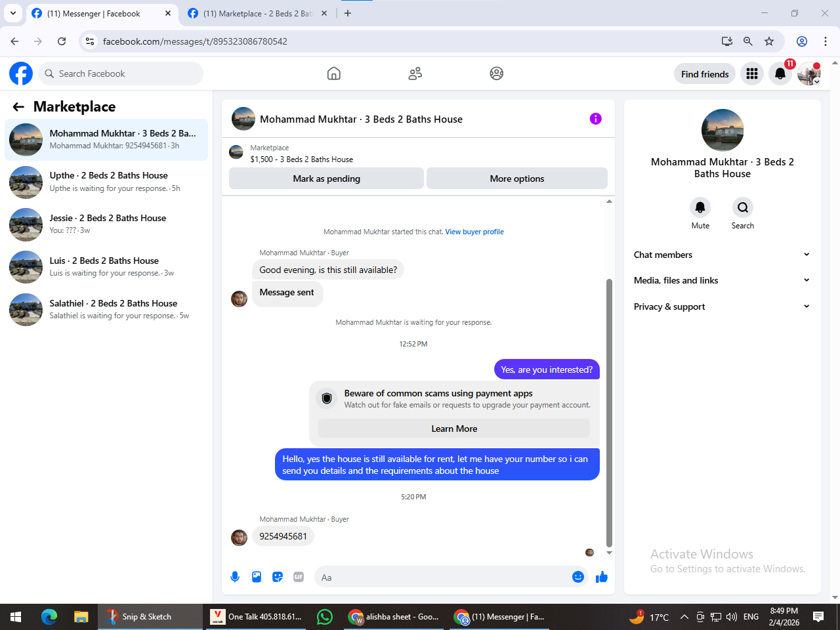Open the Windows action center notifications icon

click(818, 617)
